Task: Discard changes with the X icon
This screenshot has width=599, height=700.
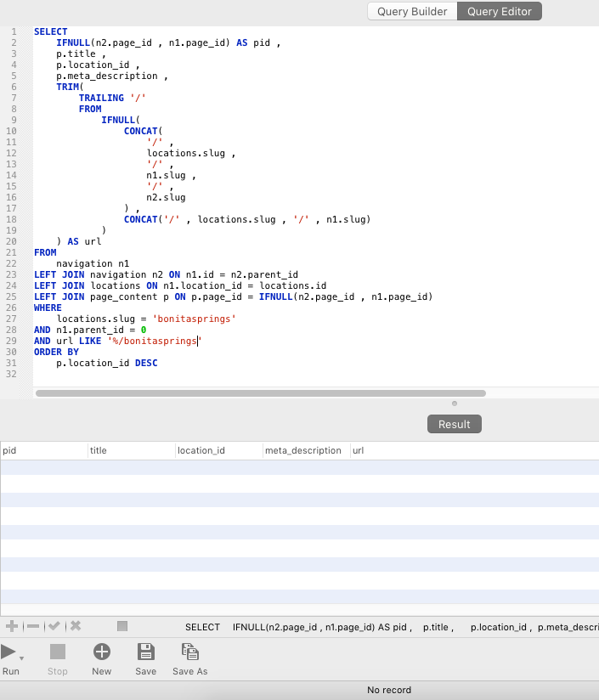Action: pyautogui.click(x=76, y=626)
